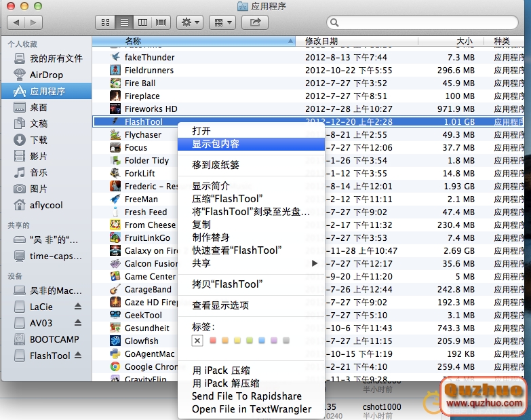
Task: Apply the yellow label color
Action: [237, 341]
